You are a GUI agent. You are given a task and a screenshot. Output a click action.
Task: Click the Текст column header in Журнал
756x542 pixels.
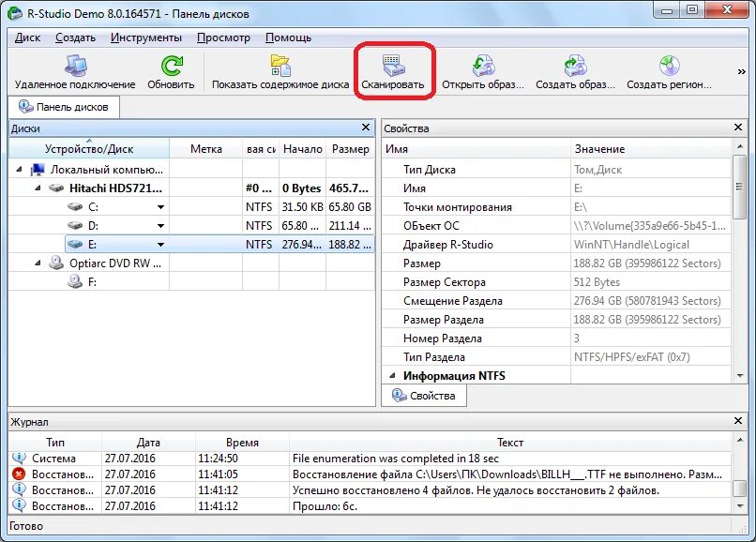point(510,443)
